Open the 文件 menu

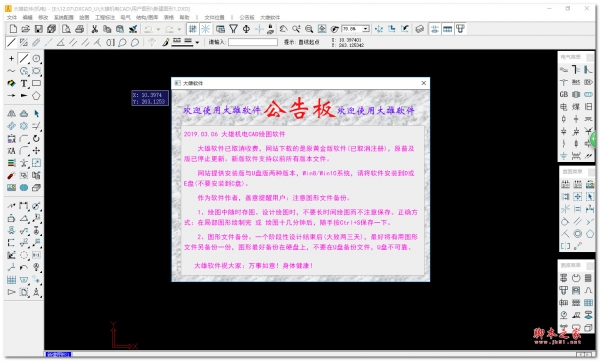12,18
